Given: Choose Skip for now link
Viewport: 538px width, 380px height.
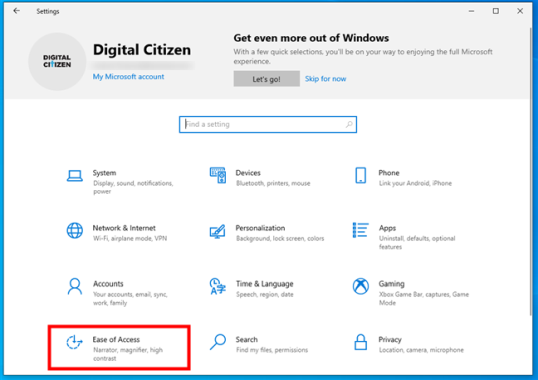Looking at the screenshot, I should coord(325,79).
